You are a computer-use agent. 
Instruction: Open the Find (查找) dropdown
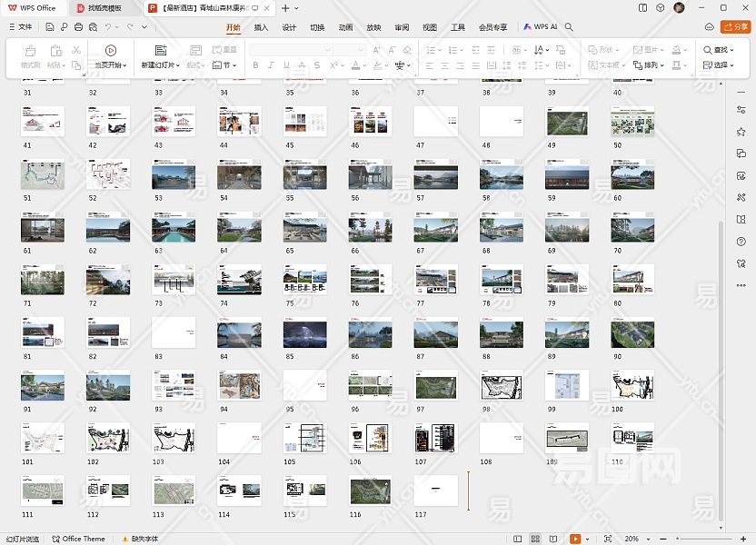coord(720,50)
